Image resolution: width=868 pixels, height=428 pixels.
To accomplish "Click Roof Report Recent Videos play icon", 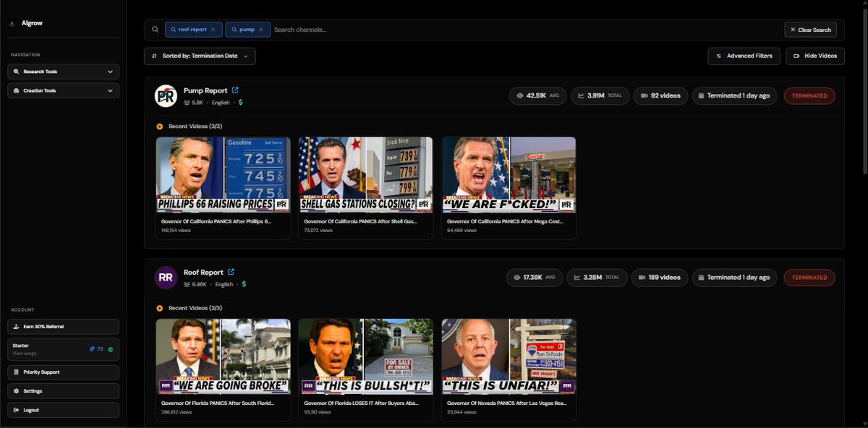I will coord(160,308).
